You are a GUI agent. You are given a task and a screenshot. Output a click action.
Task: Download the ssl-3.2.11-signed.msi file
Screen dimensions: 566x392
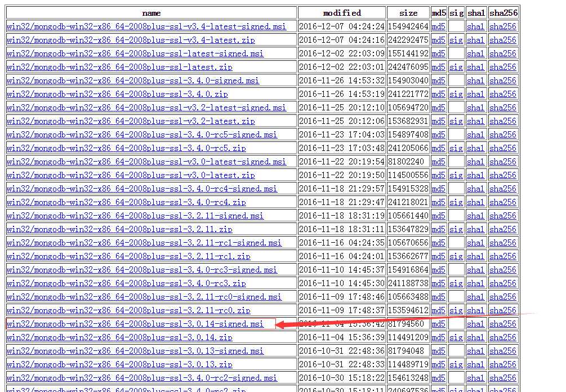[135, 216]
